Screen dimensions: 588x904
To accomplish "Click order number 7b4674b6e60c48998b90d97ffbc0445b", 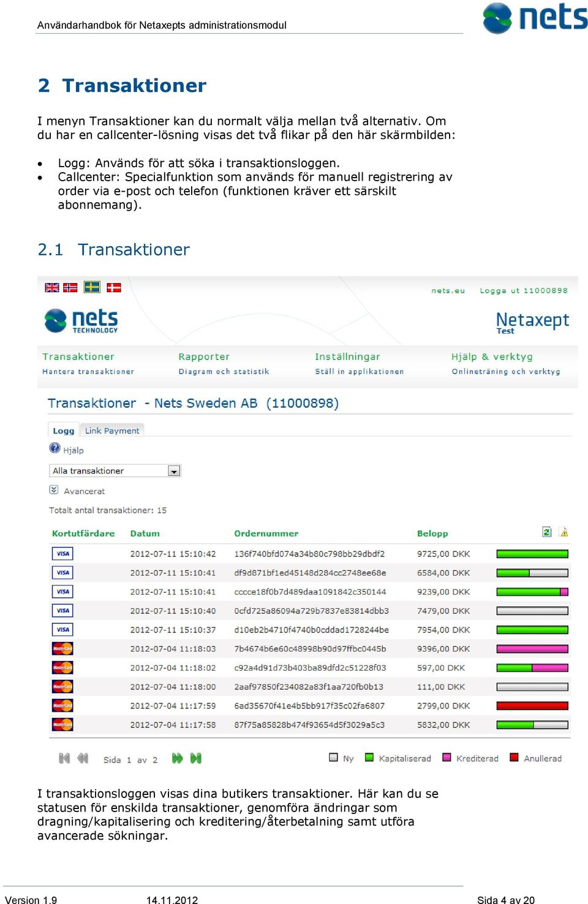I will (x=310, y=649).
